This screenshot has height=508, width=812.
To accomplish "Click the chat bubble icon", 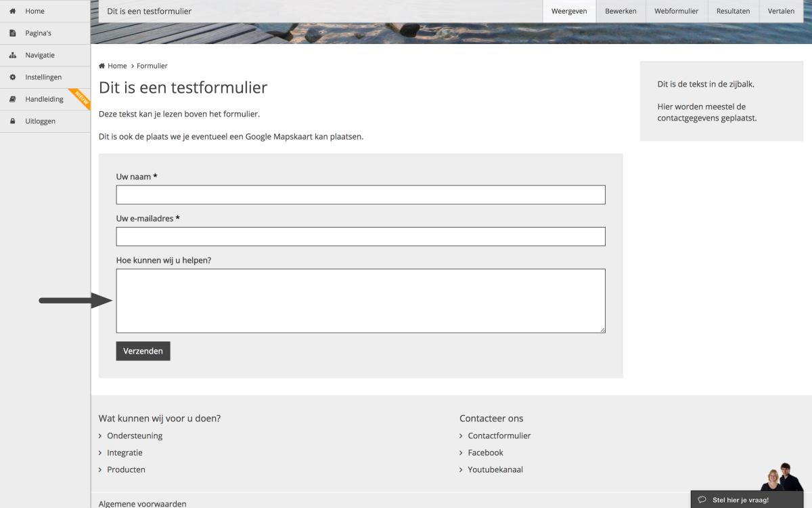I will tap(702, 500).
